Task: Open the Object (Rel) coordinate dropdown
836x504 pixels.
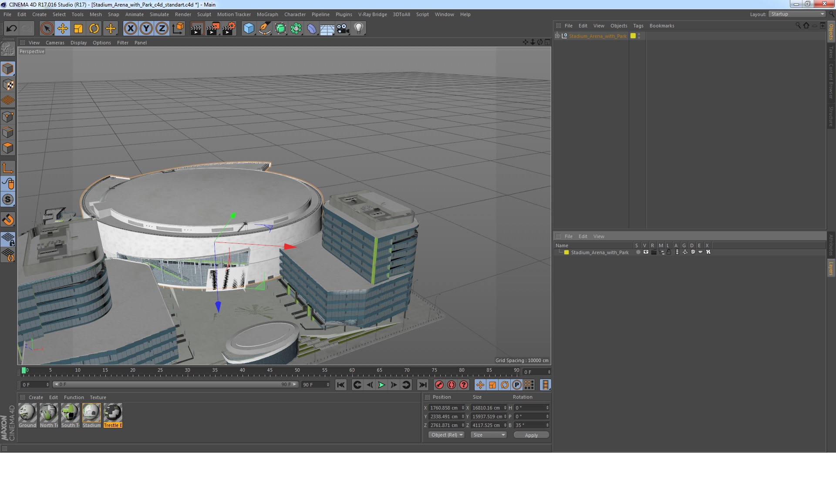Action: point(447,435)
